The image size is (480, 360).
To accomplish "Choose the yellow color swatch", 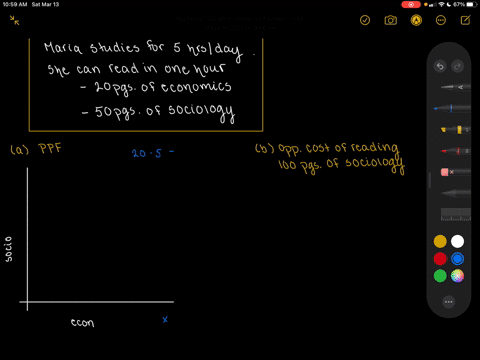I will 440,241.
